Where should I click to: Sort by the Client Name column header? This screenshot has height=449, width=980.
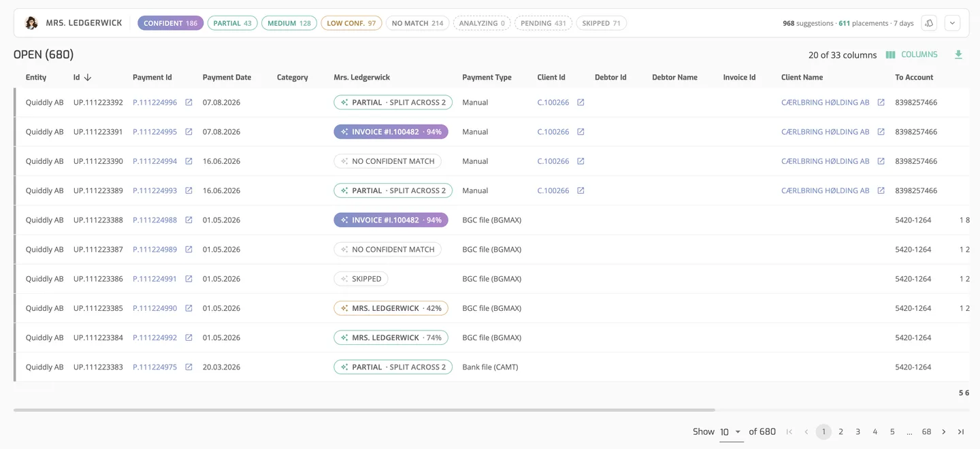tap(802, 78)
